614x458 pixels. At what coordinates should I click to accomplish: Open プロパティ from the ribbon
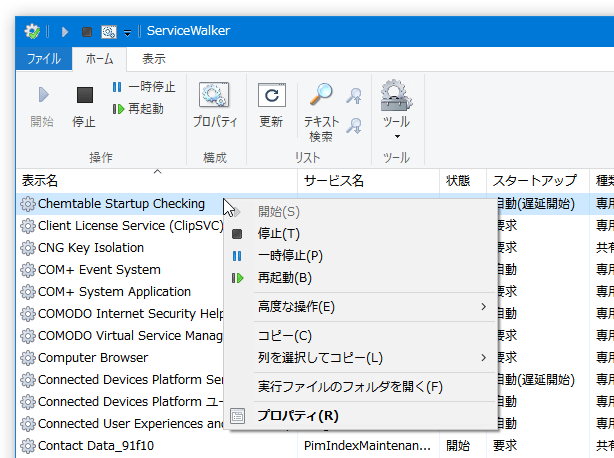[x=215, y=106]
